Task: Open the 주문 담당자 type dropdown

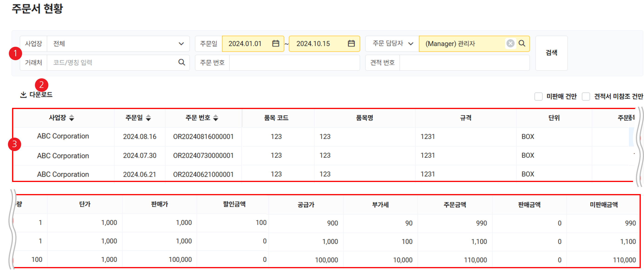Action: 411,44
